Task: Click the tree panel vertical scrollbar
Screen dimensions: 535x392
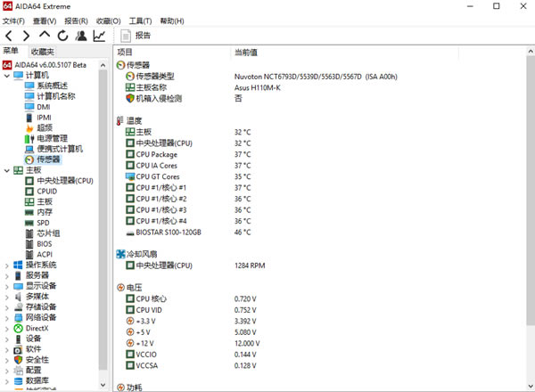Action: [x=107, y=223]
